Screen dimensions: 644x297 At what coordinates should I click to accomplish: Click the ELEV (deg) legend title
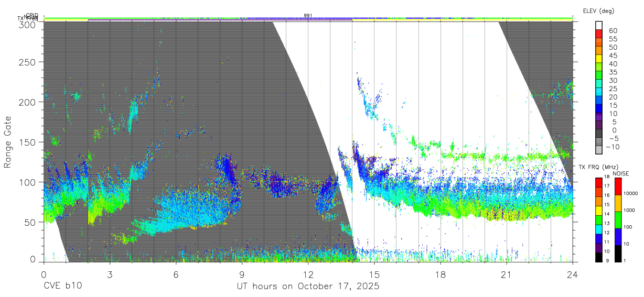point(598,10)
